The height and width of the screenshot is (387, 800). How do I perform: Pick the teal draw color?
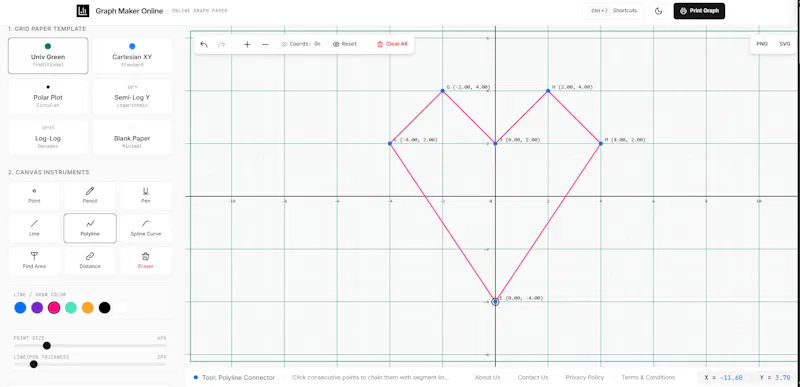pyautogui.click(x=71, y=307)
